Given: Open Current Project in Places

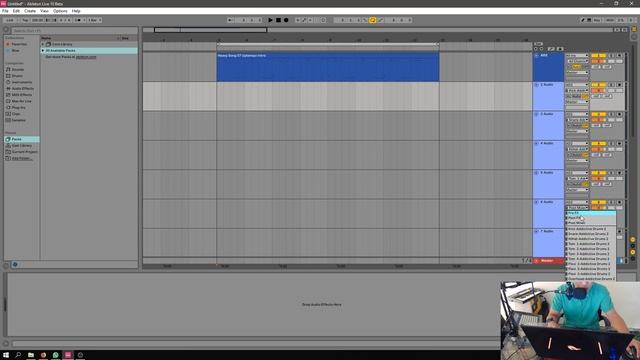Looking at the screenshot, I should [24, 152].
